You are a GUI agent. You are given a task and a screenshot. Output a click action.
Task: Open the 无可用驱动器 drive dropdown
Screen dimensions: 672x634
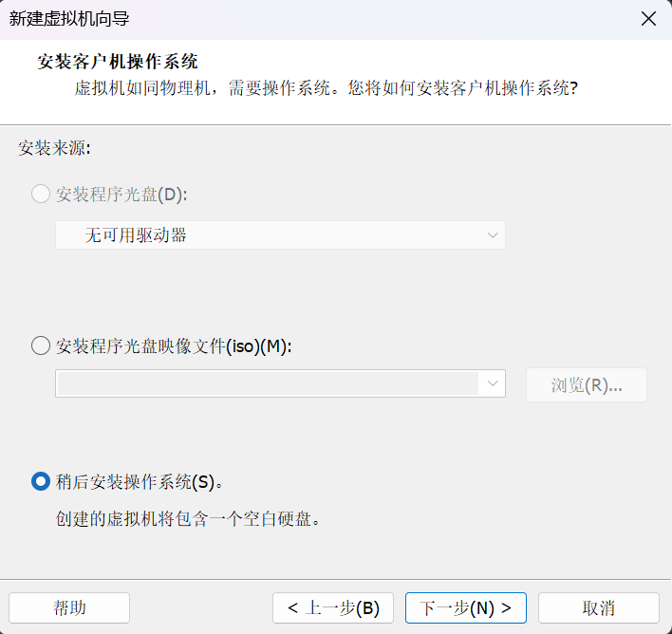[x=280, y=235]
